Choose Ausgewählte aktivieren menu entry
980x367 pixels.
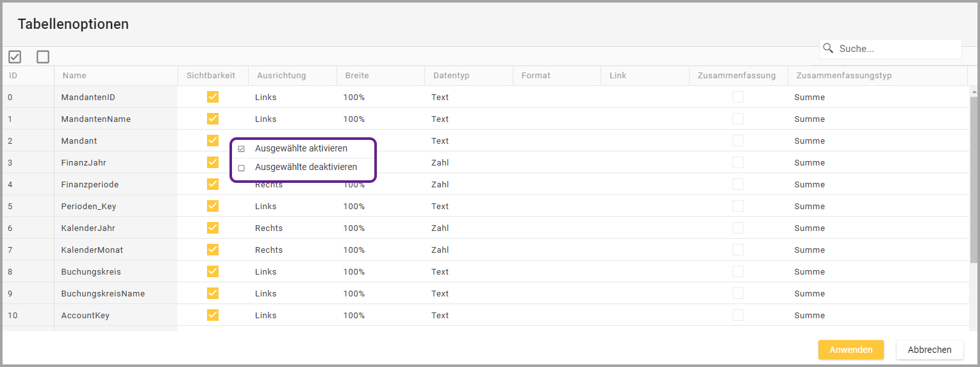pyautogui.click(x=301, y=148)
